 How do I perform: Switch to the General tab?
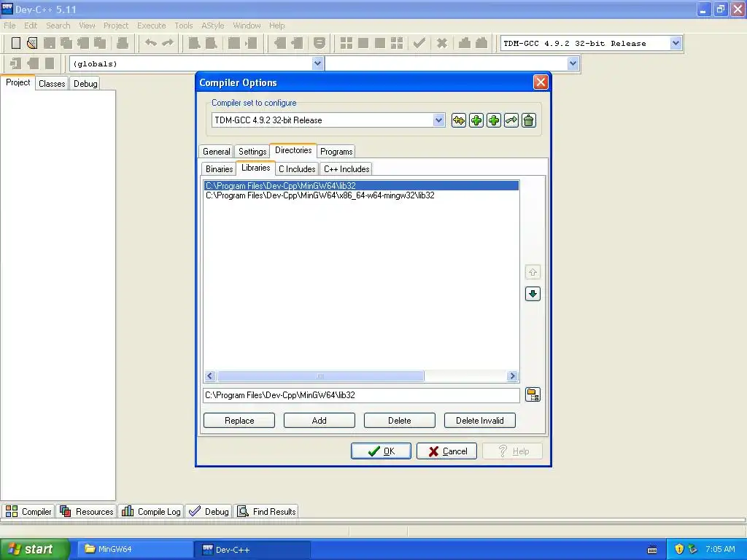click(216, 152)
